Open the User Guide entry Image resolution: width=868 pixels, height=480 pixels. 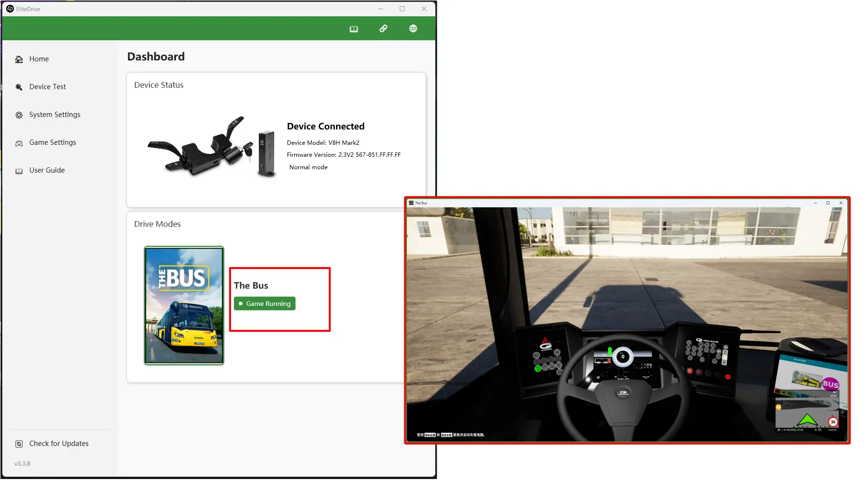click(x=47, y=170)
